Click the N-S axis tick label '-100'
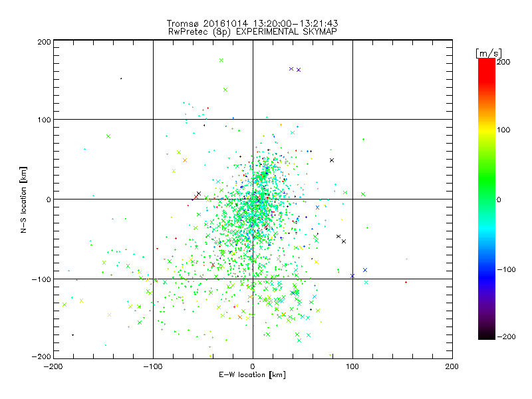The image size is (532, 399). [41, 279]
